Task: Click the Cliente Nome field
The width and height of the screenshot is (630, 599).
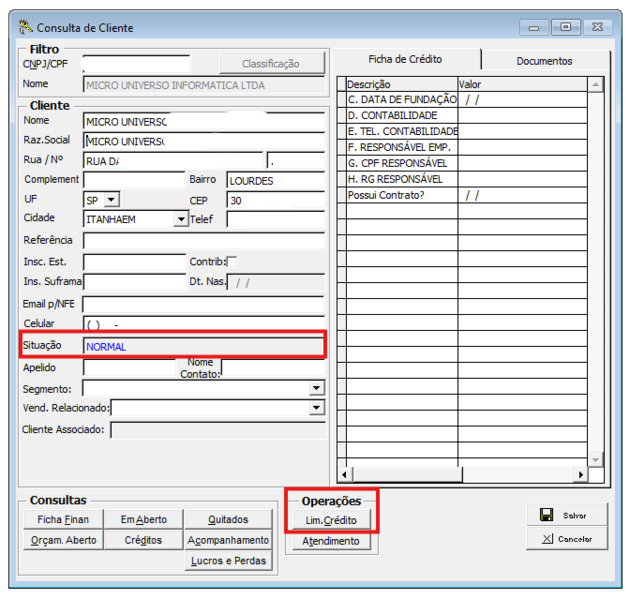Action: (x=204, y=122)
